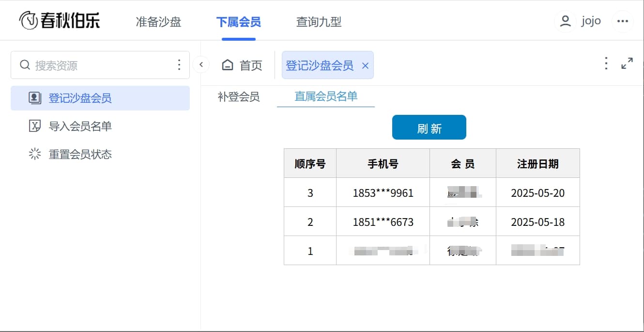Open the 准备沙盘 top menu
644x332 pixels.
[158, 22]
